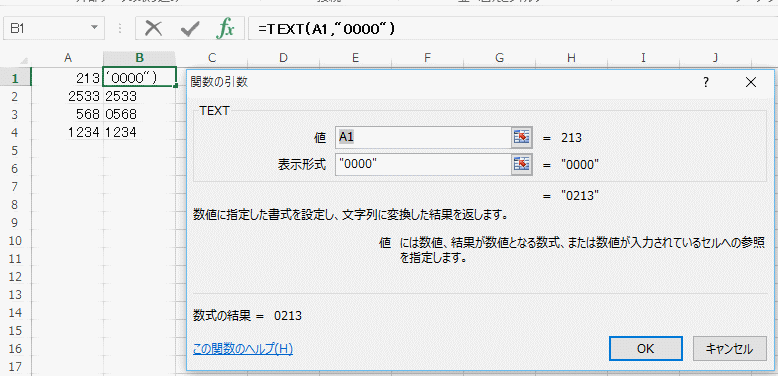Select column A header

point(68,58)
